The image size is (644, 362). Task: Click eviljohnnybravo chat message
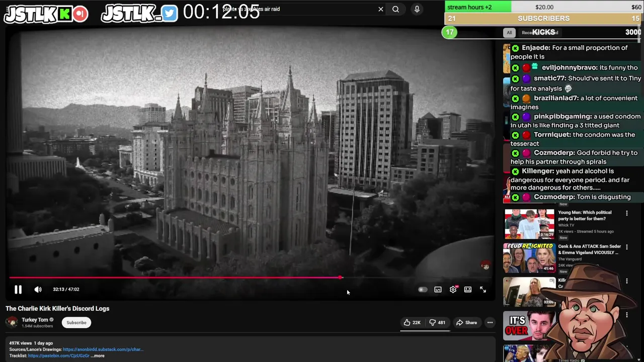coord(575,67)
